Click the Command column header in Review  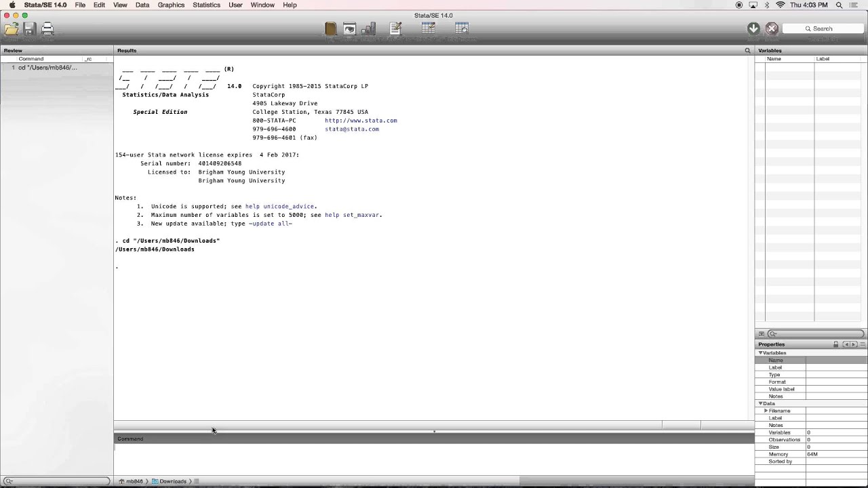click(50, 59)
